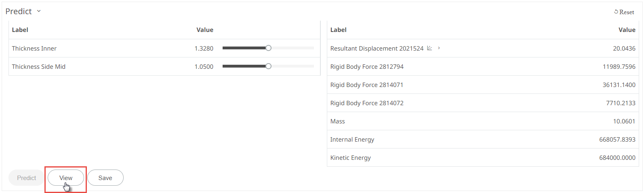Click the Thickness Side Mid slider handle
This screenshot has height=193, width=644.
268,66
